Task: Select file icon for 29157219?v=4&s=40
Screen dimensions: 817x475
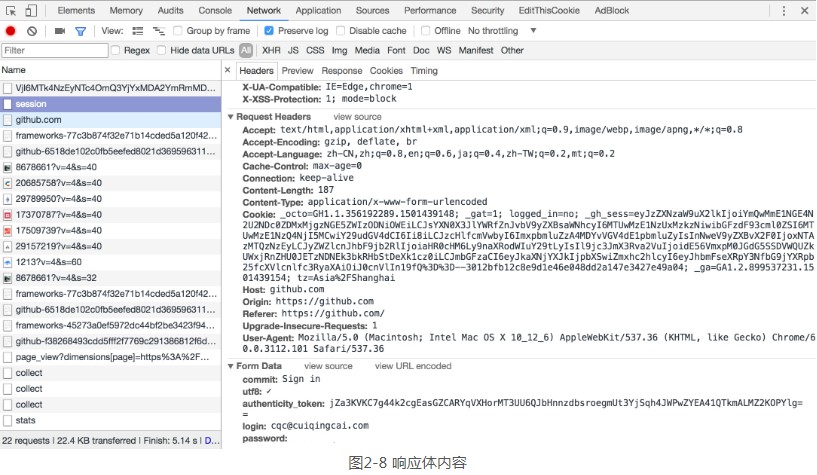Action: [7, 246]
